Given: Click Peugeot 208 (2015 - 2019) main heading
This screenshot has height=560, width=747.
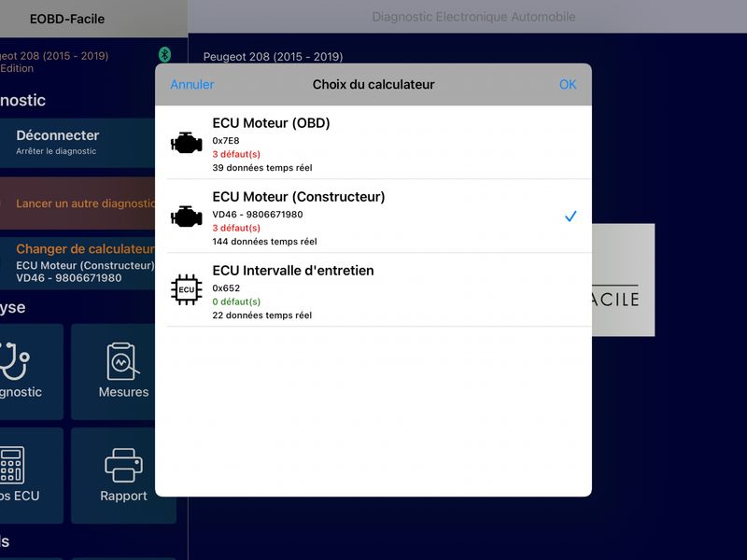Looking at the screenshot, I should 273,57.
